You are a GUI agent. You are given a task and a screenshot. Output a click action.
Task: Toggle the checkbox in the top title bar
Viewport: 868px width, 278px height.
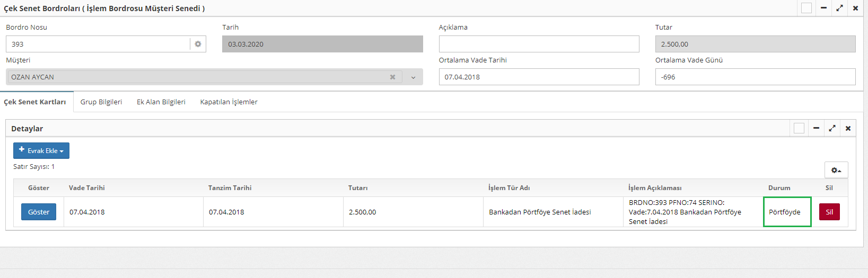[x=806, y=8]
